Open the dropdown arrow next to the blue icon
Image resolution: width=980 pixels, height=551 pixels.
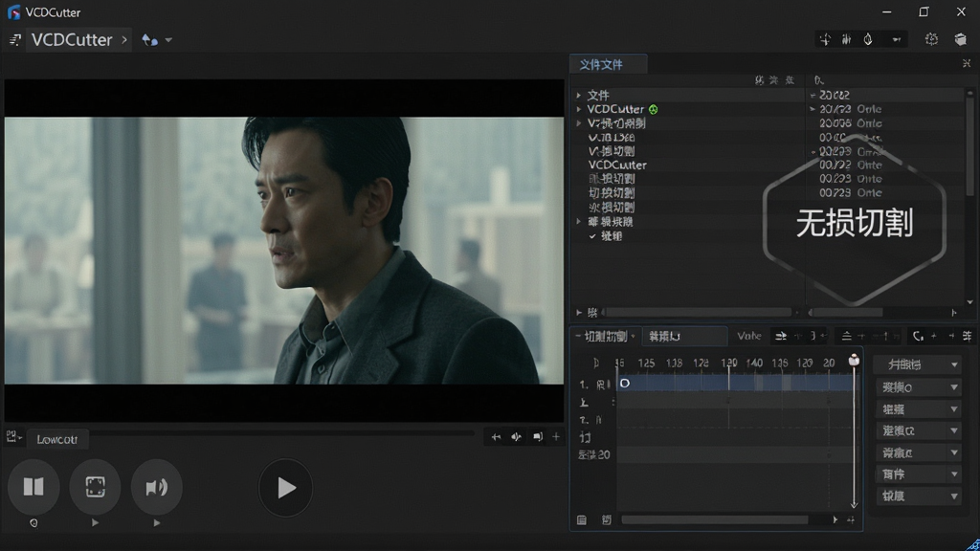(168, 40)
